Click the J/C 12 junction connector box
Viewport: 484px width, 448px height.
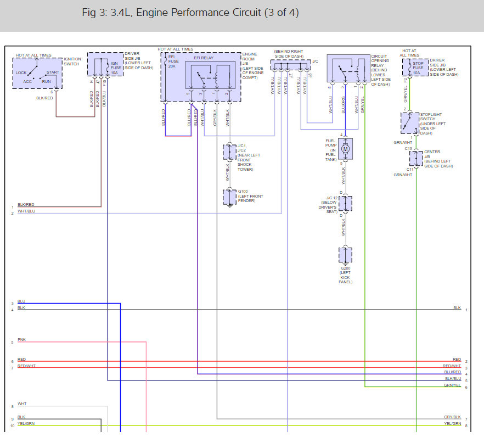point(345,204)
